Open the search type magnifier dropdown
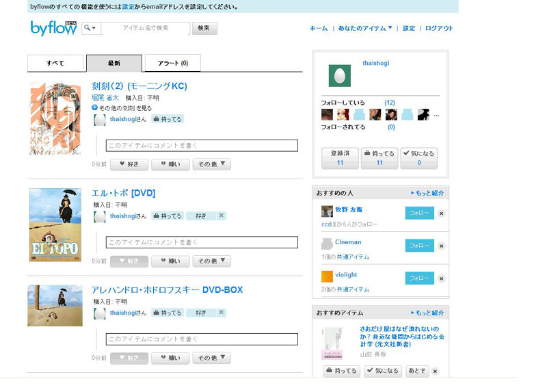 pos(91,28)
